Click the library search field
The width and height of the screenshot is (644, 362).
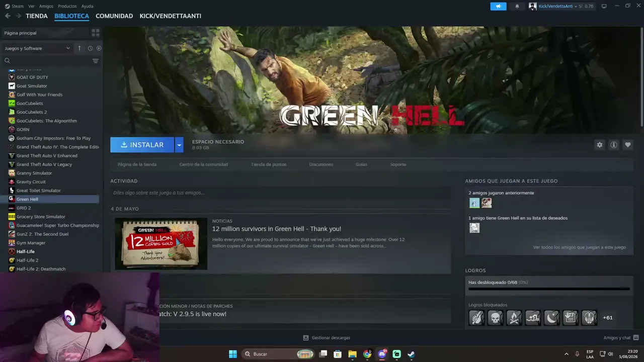pyautogui.click(x=47, y=61)
